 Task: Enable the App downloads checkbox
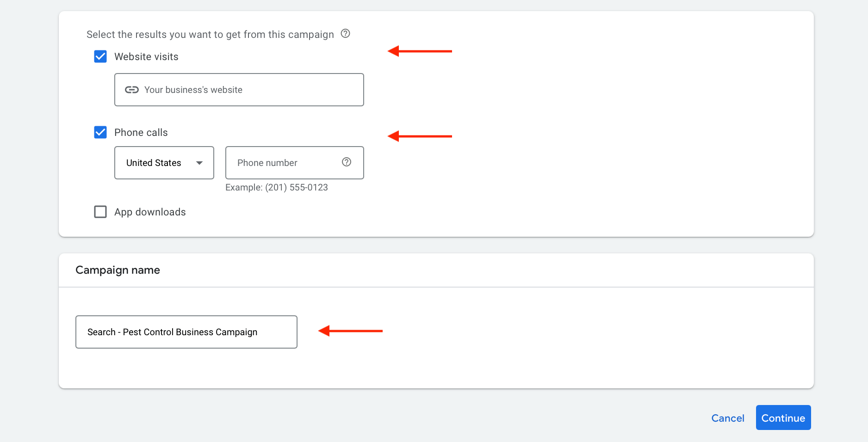100,212
